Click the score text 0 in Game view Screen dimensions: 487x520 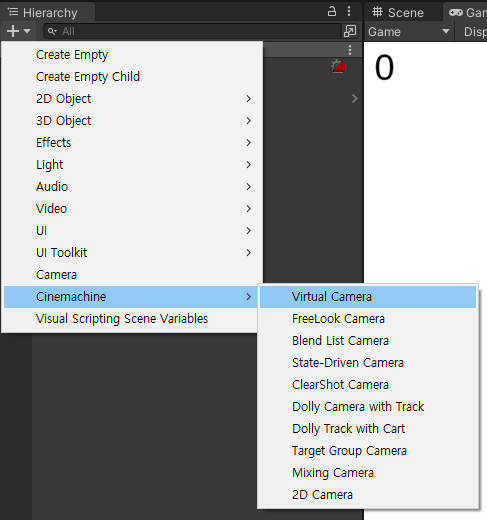coord(384,68)
